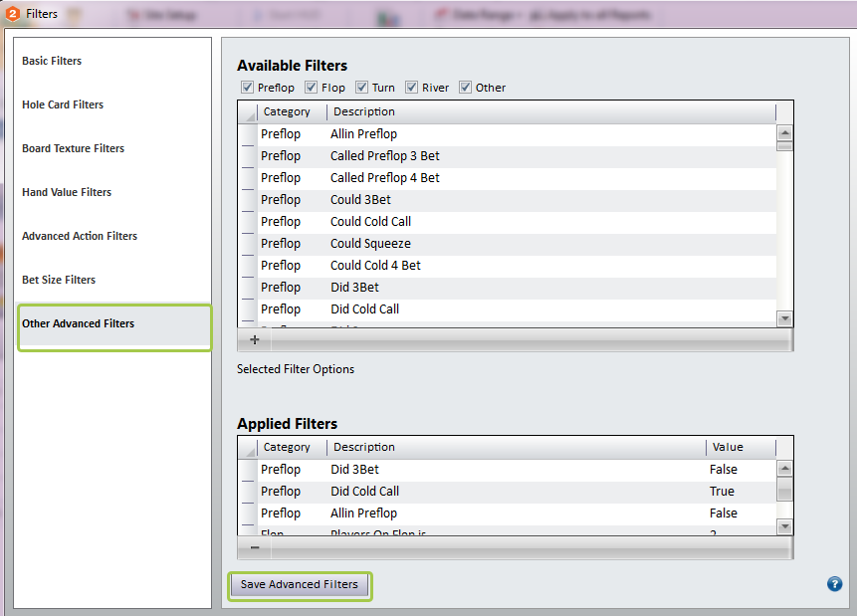857x616 pixels.
Task: Click Available Filters scroll down arrow
Action: (785, 318)
